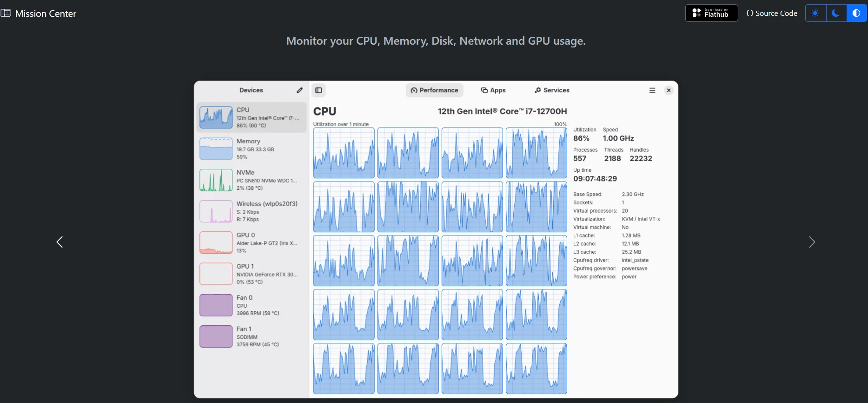Switch to the Apps tab

(493, 90)
